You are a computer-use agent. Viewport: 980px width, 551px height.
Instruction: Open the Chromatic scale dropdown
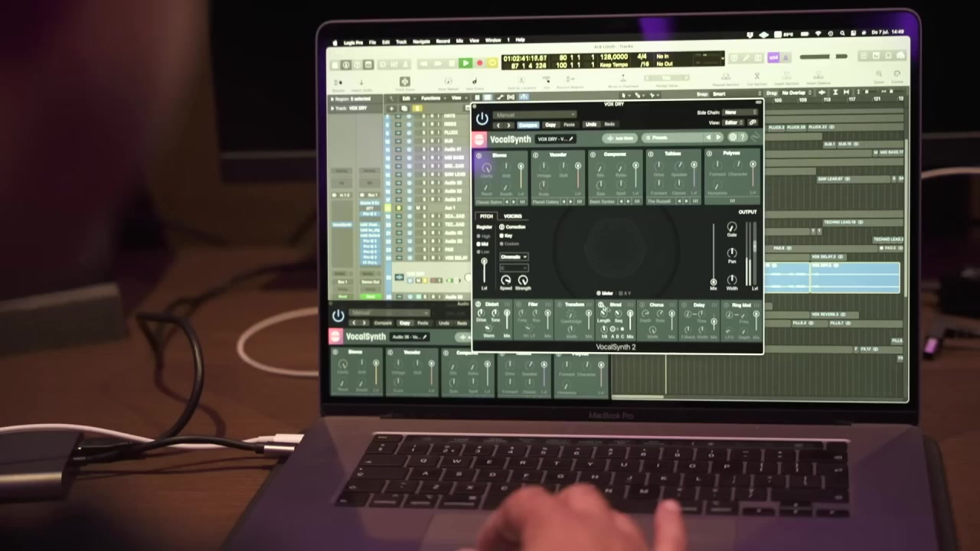click(514, 256)
